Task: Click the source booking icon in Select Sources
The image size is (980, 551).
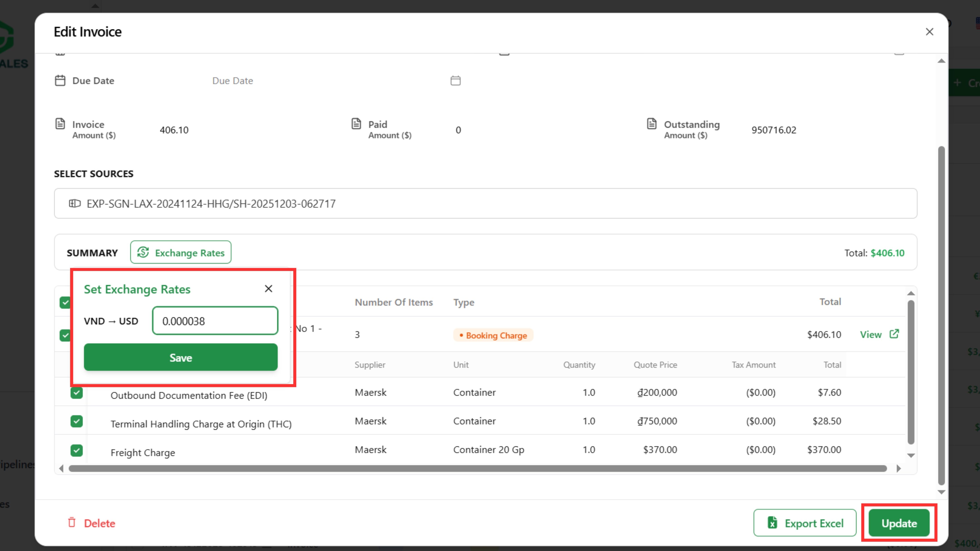Action: click(x=75, y=203)
